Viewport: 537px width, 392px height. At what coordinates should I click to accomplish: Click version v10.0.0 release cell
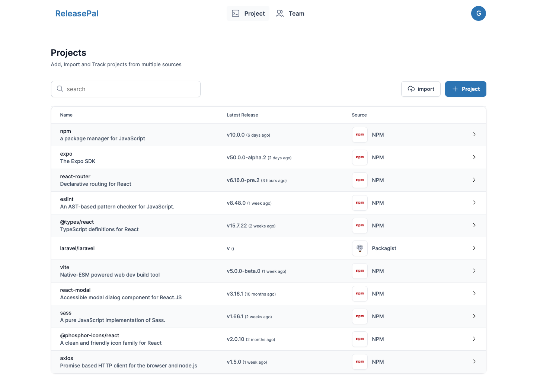(249, 135)
